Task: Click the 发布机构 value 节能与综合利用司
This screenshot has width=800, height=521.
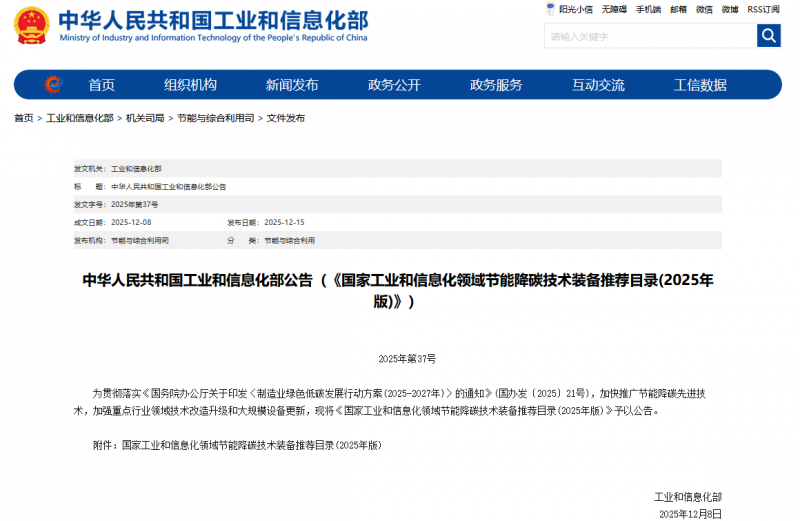Action: coord(140,240)
